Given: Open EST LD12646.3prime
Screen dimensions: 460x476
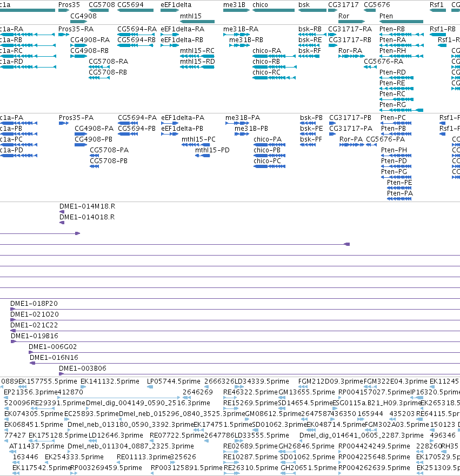Looking at the screenshot, I should 116,435.
